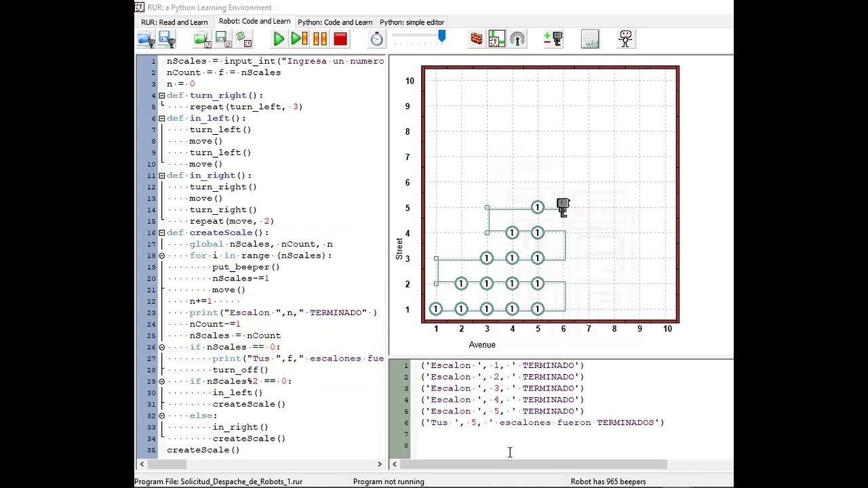Screen dimensions: 868x488
Task: Click beeper at avenue 2 street 2
Action: (461, 283)
